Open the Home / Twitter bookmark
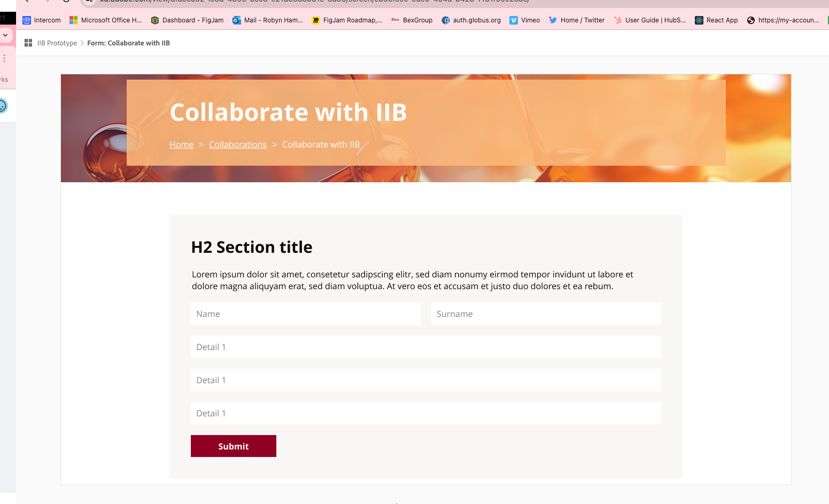Viewport: 829px width, 504px height. [x=577, y=20]
